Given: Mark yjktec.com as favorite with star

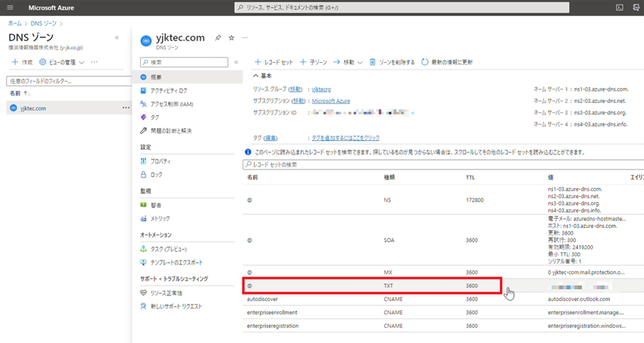Looking at the screenshot, I should pyautogui.click(x=232, y=38).
